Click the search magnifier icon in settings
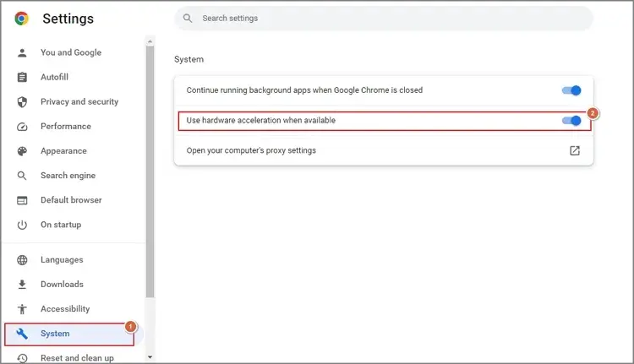 click(188, 19)
